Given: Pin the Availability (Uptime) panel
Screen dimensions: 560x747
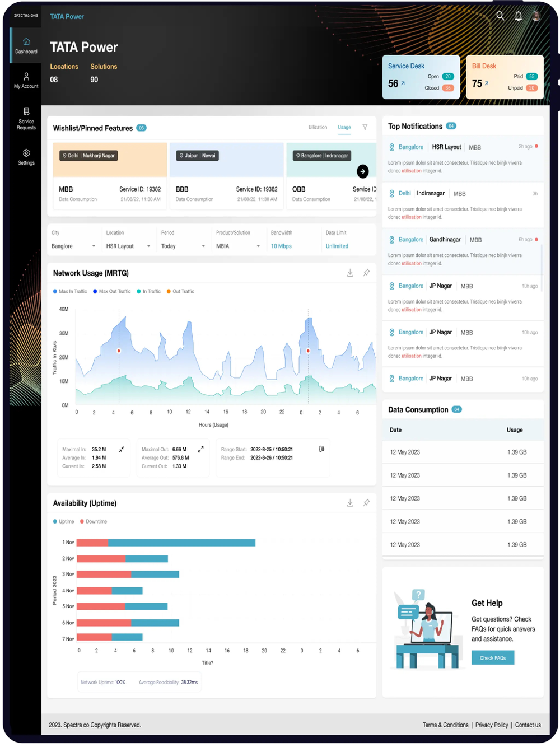Looking at the screenshot, I should tap(366, 503).
